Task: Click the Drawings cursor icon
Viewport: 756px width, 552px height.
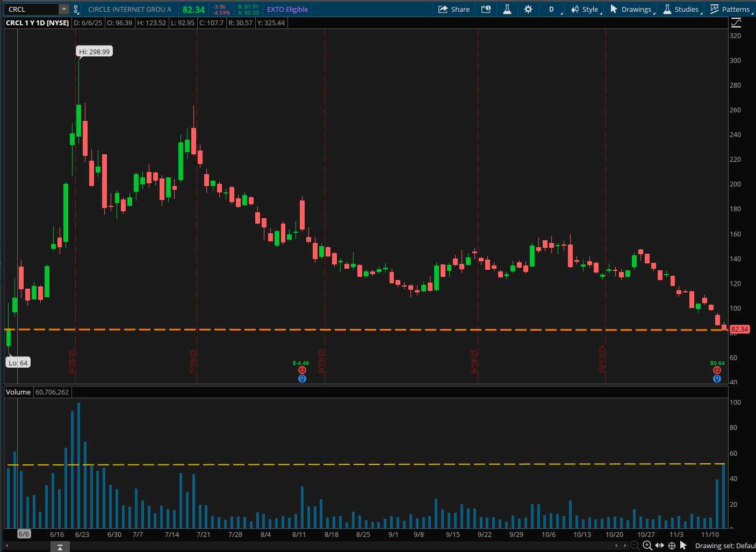Action: 614,9
